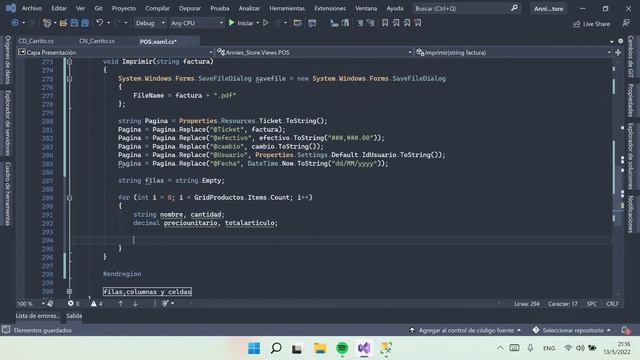Collapse the for loop at line 289

[69, 198]
